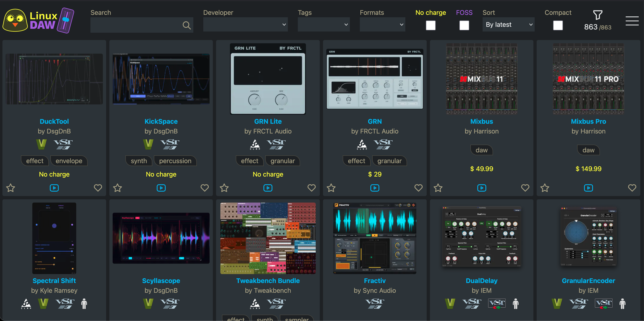Heart the KickSpace plugin card

tap(205, 188)
